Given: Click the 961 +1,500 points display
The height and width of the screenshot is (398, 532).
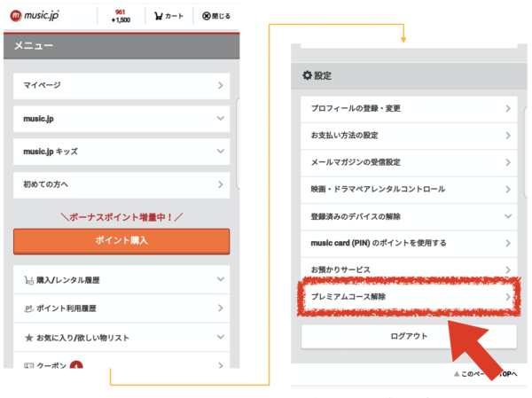Looking at the screenshot, I should point(121,16).
